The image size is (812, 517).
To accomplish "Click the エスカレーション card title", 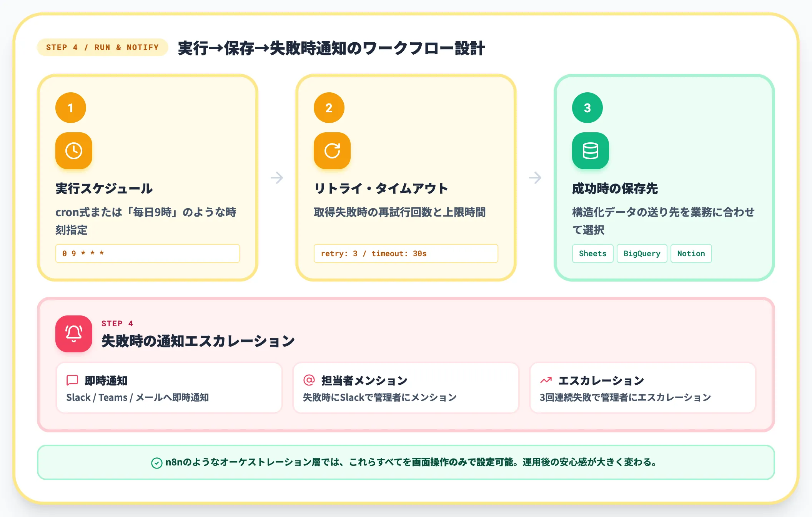I will [x=601, y=380].
